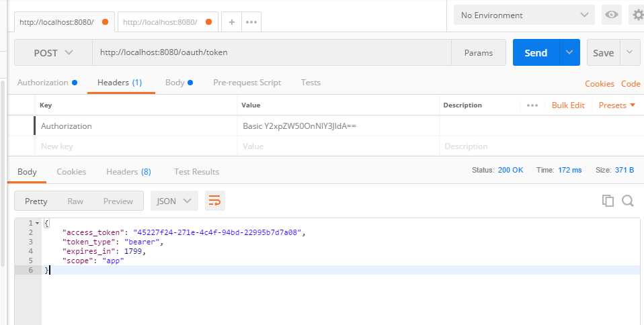Click the access_token value in response
644x325 pixels.
tap(218, 232)
